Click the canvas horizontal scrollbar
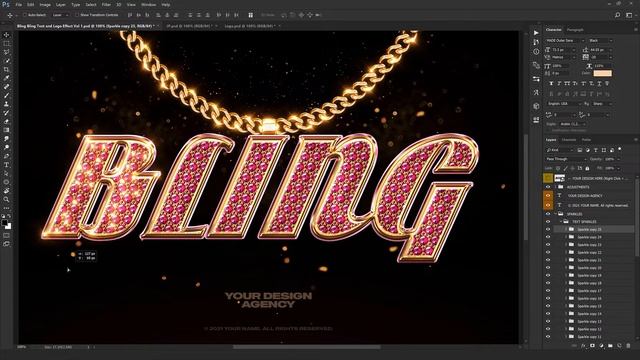 click(307, 347)
